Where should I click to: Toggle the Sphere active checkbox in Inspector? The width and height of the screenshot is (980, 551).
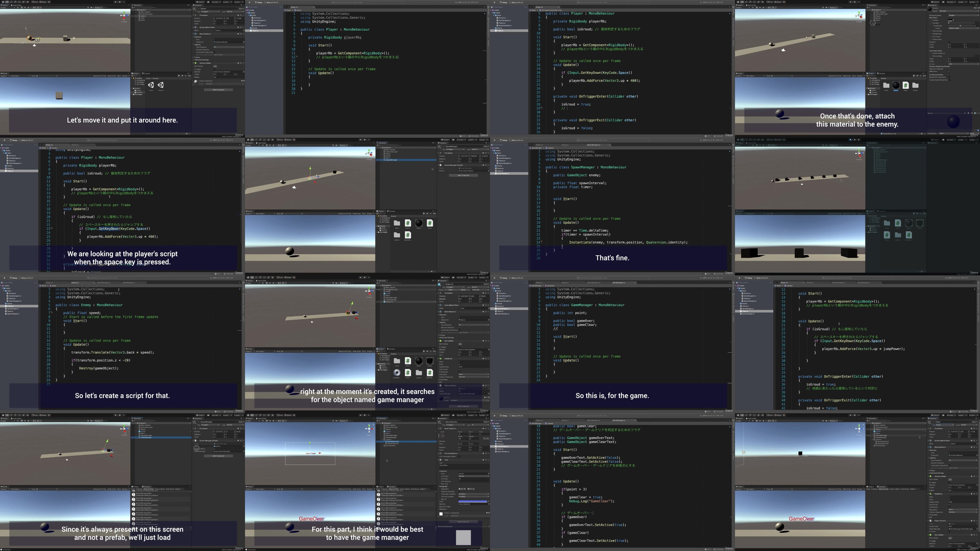point(199,8)
